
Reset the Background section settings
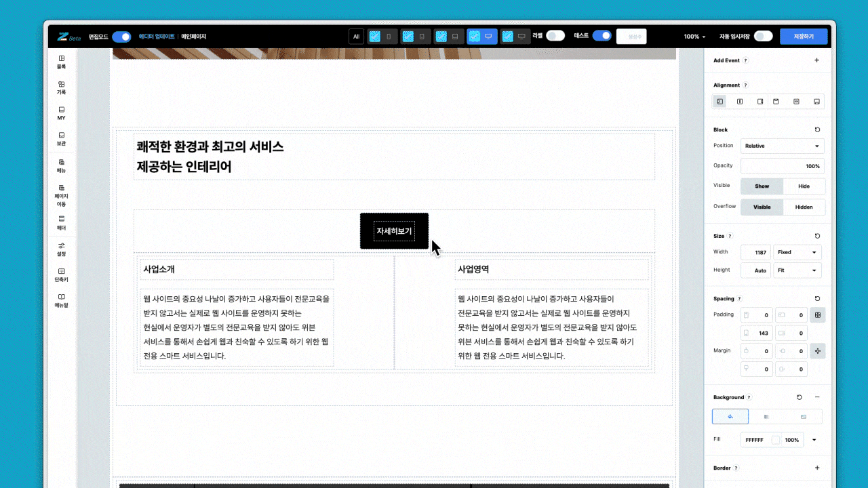[800, 397]
